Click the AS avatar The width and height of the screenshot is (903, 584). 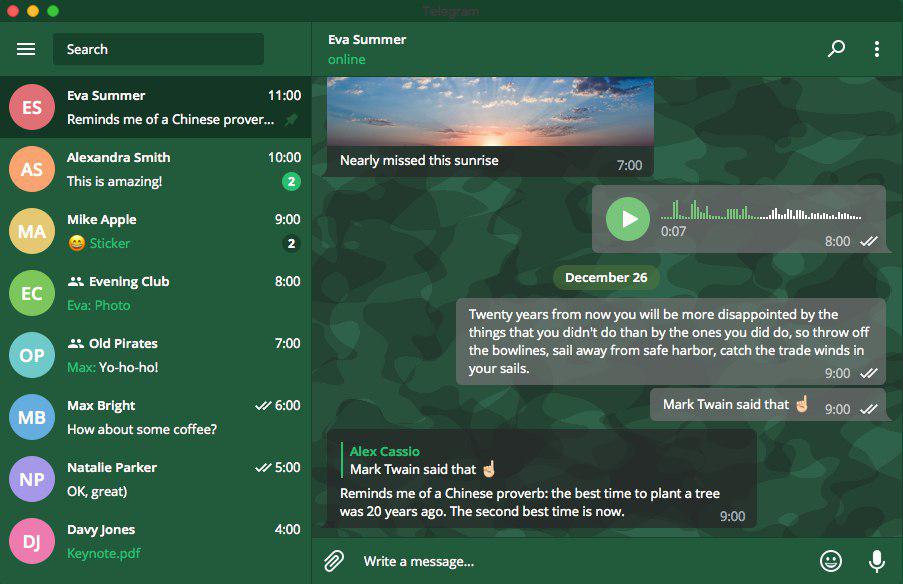click(x=32, y=169)
